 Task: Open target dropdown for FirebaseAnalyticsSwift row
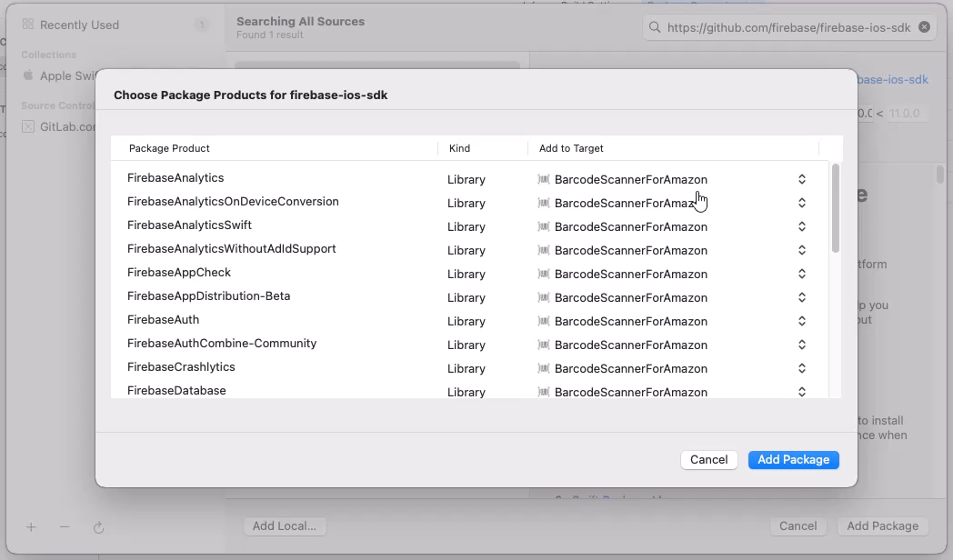[802, 226]
